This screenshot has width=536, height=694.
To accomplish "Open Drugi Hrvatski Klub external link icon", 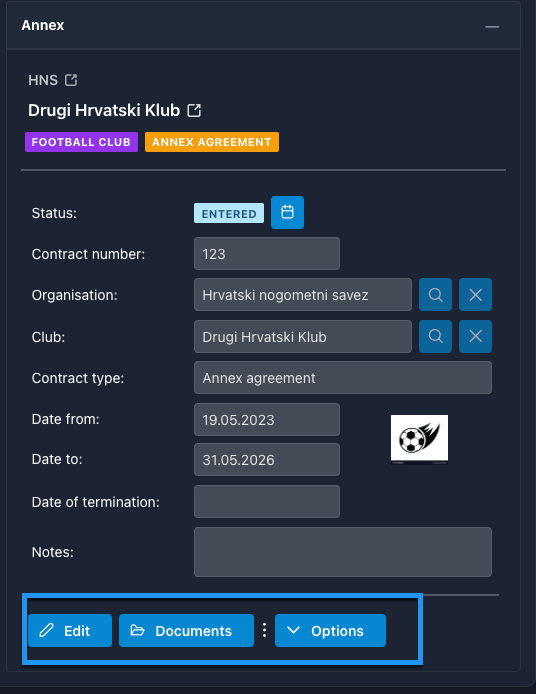I will [194, 110].
